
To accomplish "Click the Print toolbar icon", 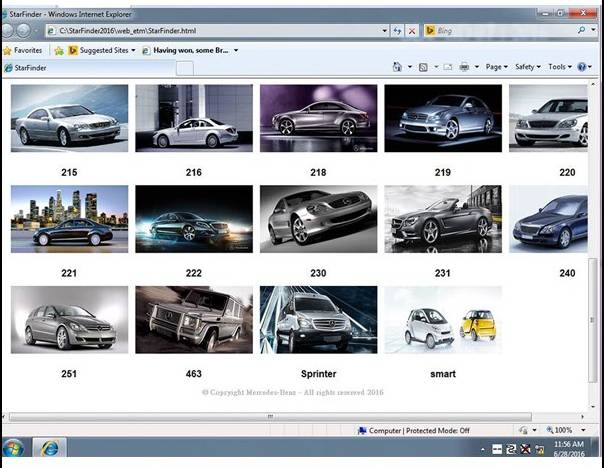I will click(x=464, y=67).
